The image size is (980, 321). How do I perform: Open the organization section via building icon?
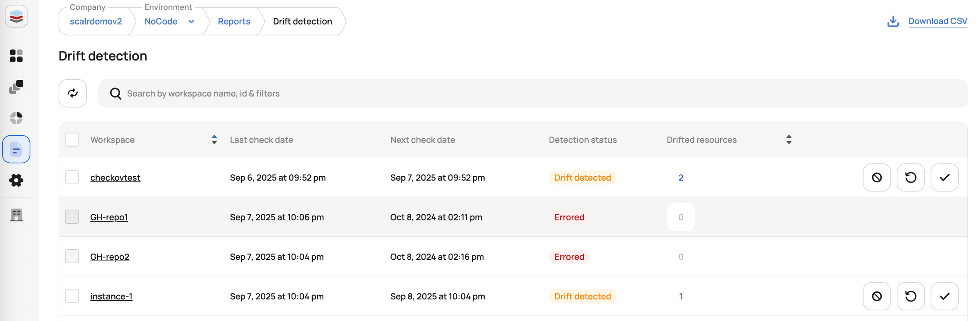(x=16, y=215)
